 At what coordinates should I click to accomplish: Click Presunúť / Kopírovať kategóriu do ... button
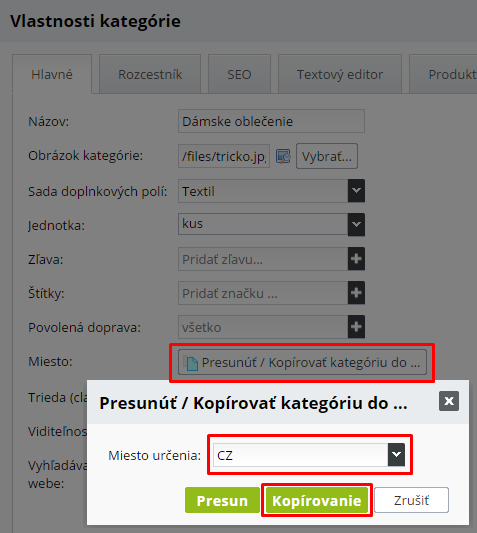click(302, 362)
